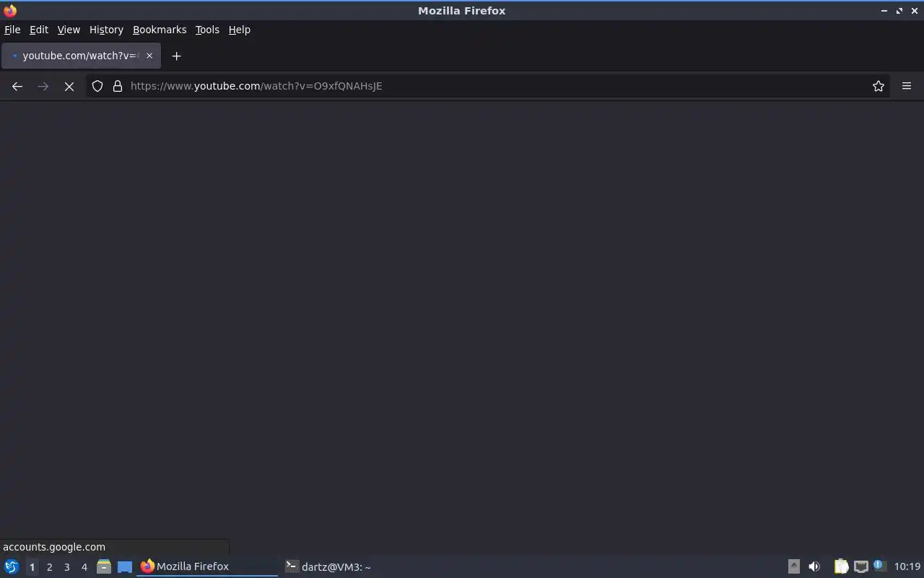View site security padlock info
Viewport: 924px width, 578px height.
tap(118, 86)
